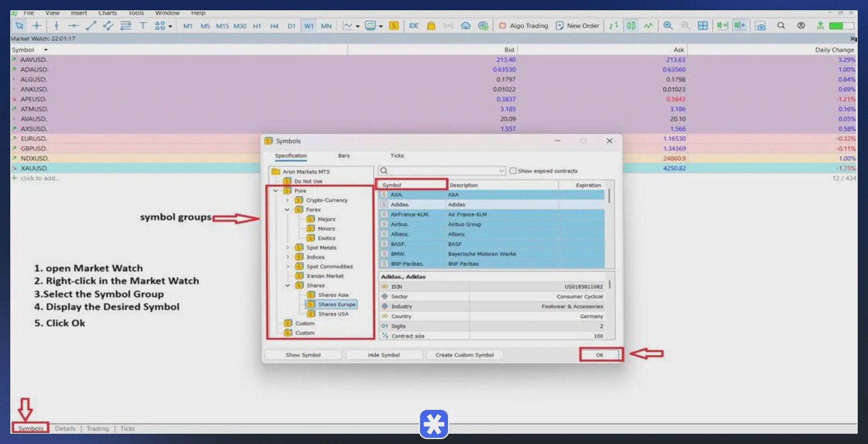This screenshot has height=444, width=868.
Task: Zoom out of the chart
Action: click(685, 26)
